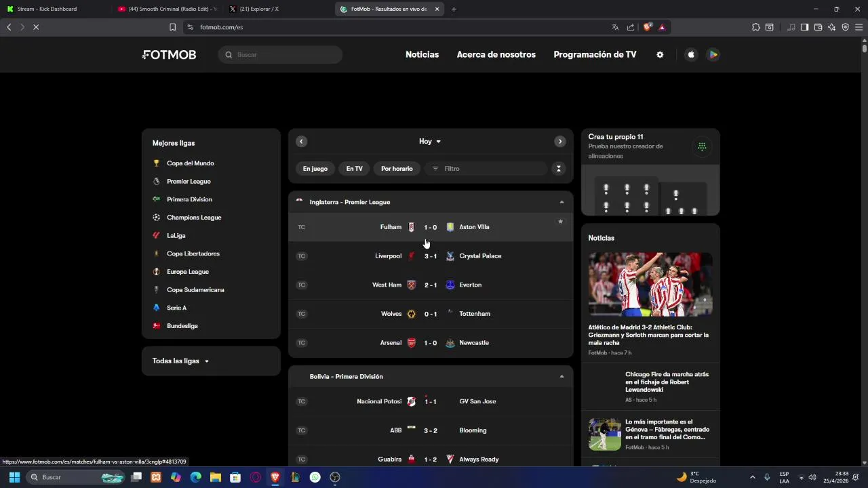868x488 pixels.
Task: Open File Explorer from the taskbar
Action: [216, 477]
